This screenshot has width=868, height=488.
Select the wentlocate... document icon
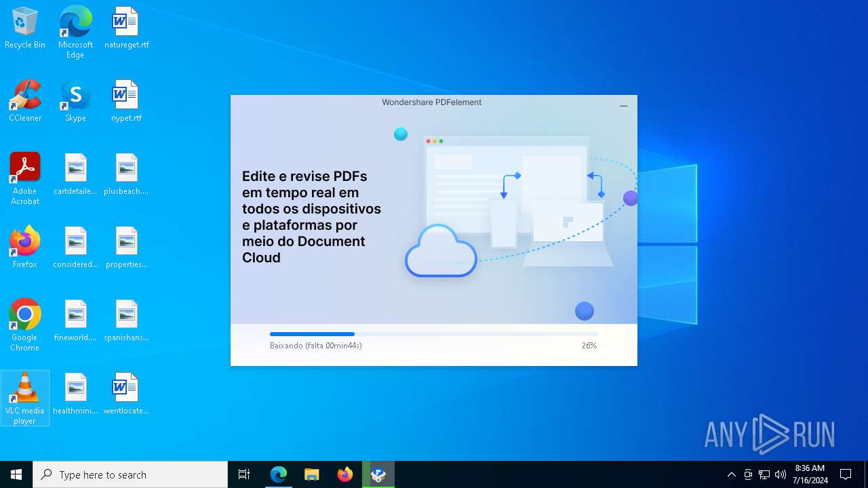(x=126, y=394)
